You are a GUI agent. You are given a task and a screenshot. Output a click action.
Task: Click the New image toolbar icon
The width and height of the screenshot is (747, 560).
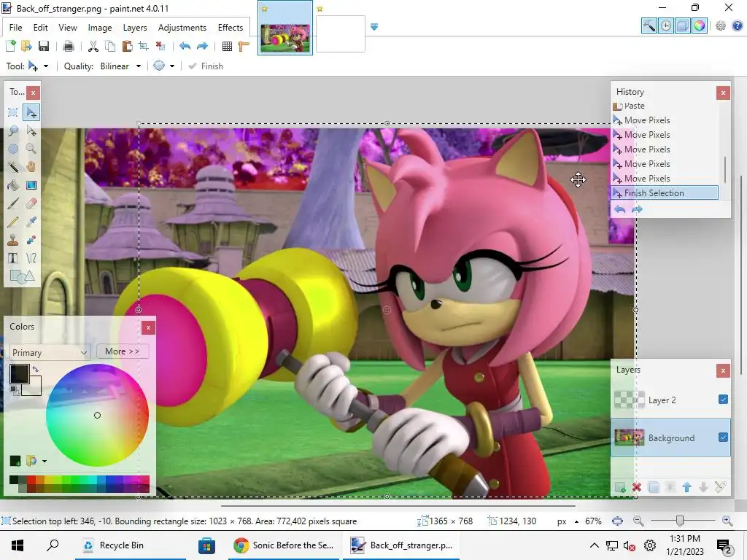point(11,46)
